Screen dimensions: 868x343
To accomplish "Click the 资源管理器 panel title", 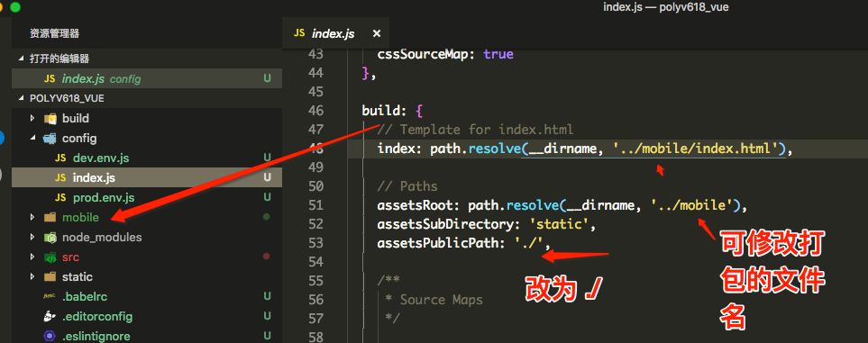I will pos(55,33).
